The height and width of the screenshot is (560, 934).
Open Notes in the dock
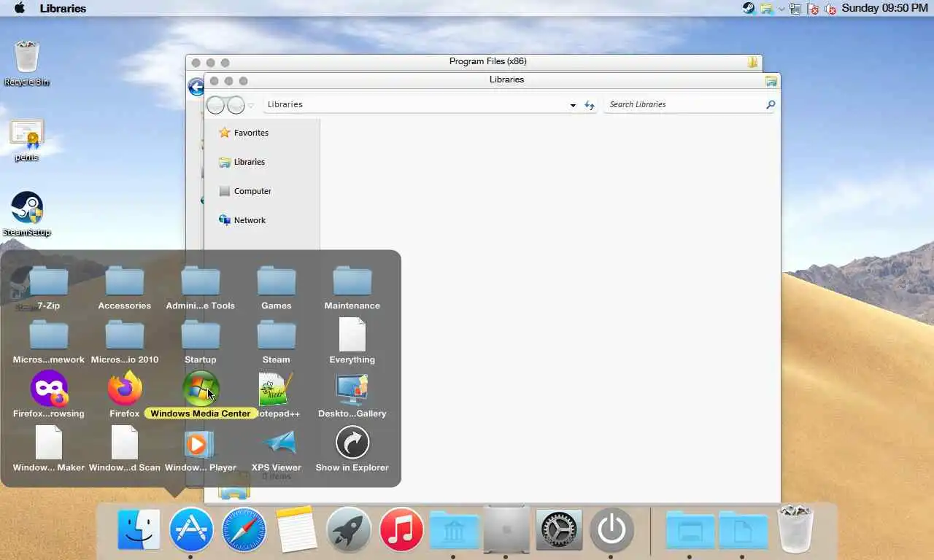click(296, 529)
